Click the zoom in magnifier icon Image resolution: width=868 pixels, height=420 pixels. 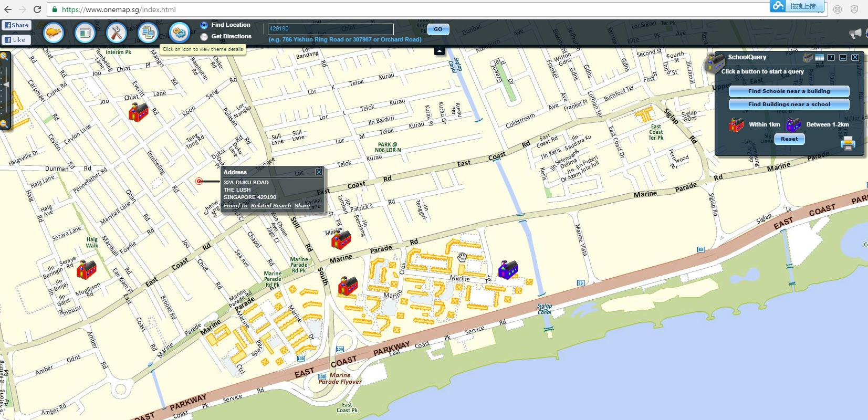click(x=4, y=56)
